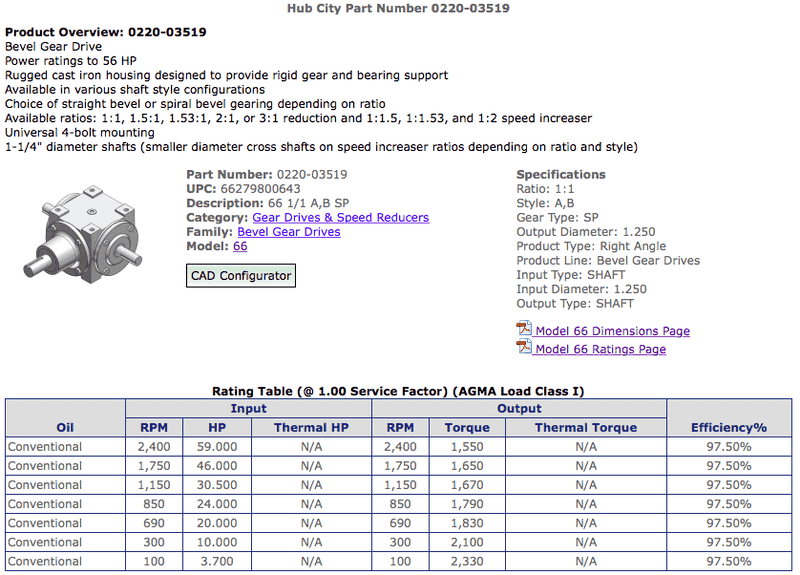Select the 30.500 HP cell
The image size is (800, 575).
pos(217,485)
